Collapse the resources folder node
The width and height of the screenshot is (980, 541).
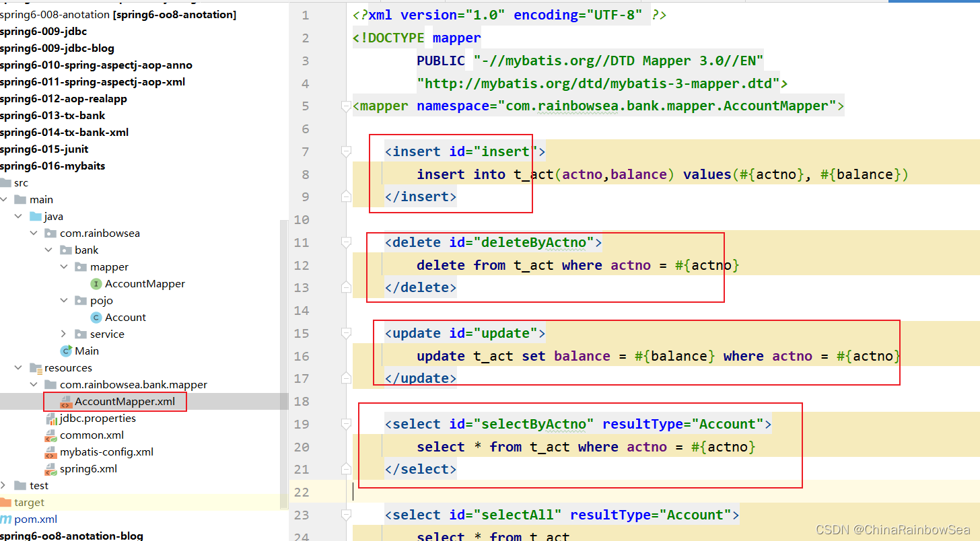pyautogui.click(x=18, y=368)
